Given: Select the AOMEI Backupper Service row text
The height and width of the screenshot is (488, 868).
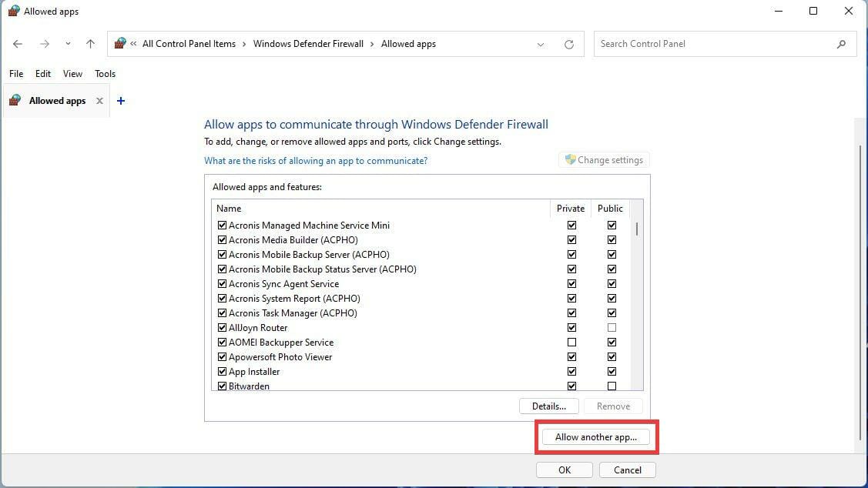Looking at the screenshot, I should [x=281, y=343].
